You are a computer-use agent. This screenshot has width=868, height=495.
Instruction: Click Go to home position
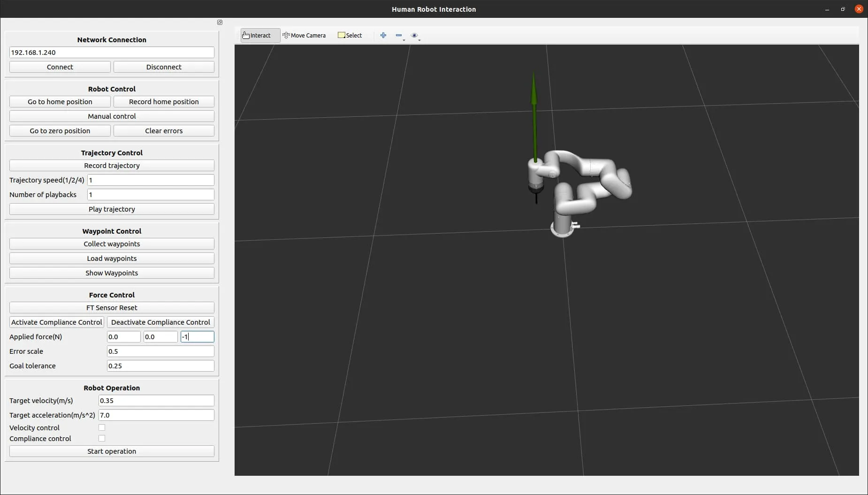pyautogui.click(x=60, y=102)
